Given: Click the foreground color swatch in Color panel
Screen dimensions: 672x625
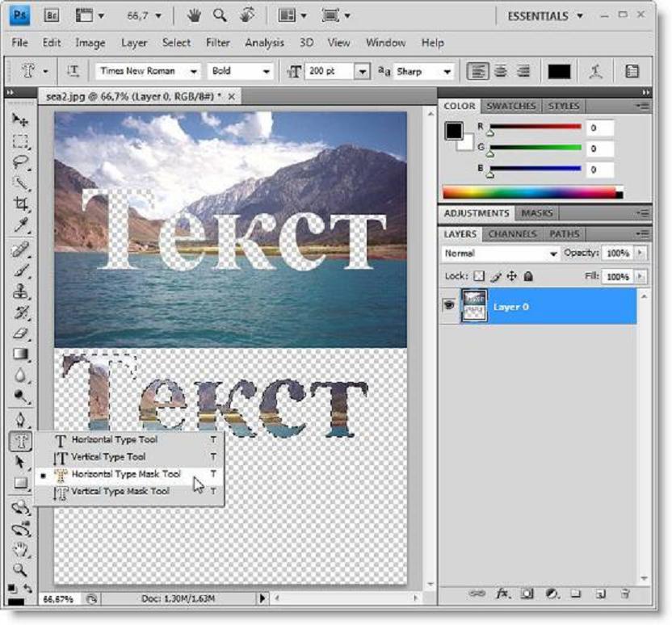Looking at the screenshot, I should pyautogui.click(x=453, y=131).
